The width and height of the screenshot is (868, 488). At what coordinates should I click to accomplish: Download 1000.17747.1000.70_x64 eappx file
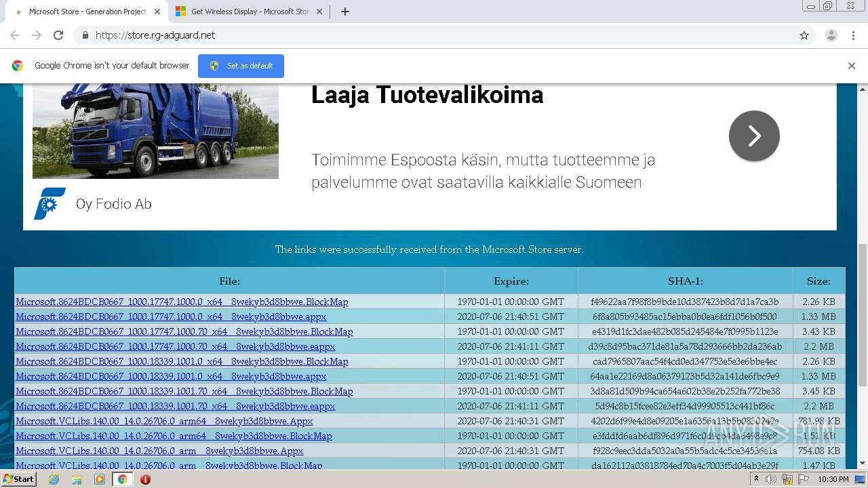pyautogui.click(x=176, y=346)
